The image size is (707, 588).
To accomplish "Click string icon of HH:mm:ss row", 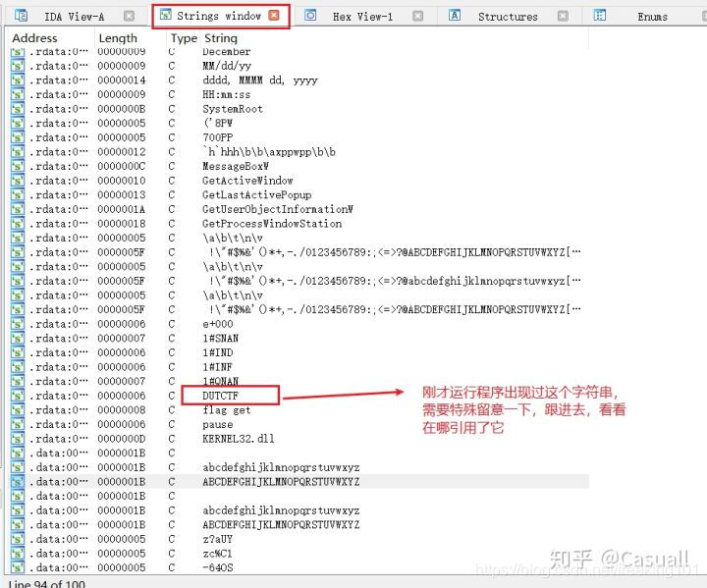I will 17,94.
